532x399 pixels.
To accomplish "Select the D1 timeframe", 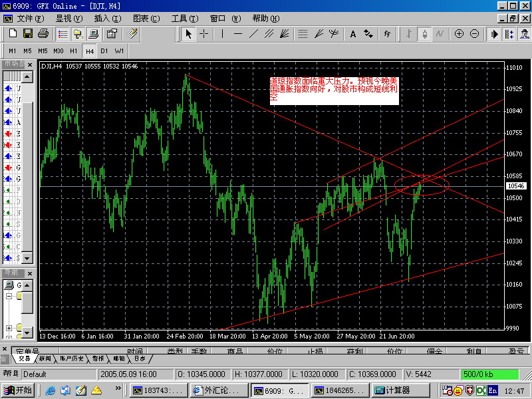I will click(x=104, y=51).
